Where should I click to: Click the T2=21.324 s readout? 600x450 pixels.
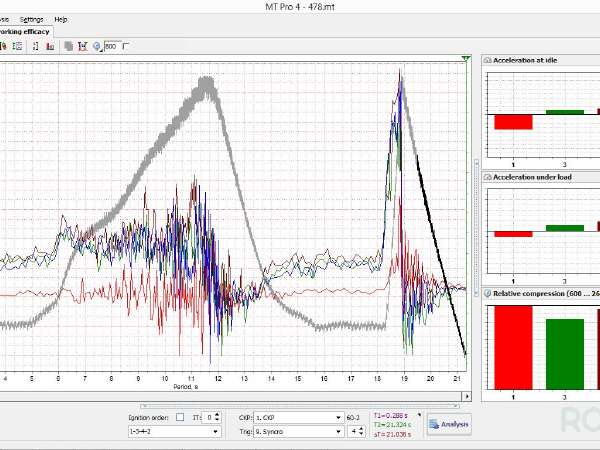[392, 425]
